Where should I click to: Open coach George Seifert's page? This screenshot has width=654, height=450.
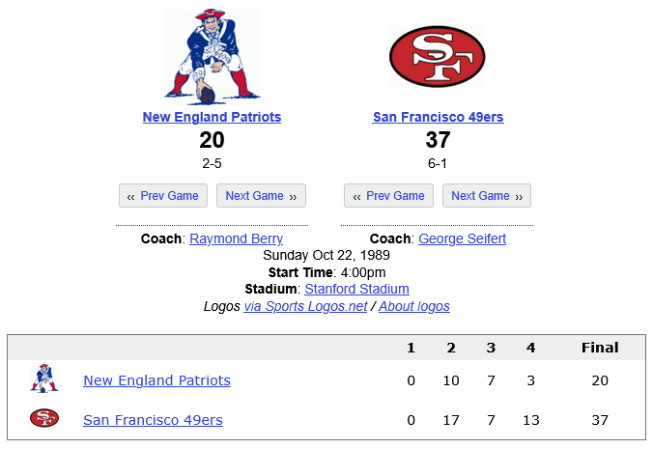[x=462, y=239]
